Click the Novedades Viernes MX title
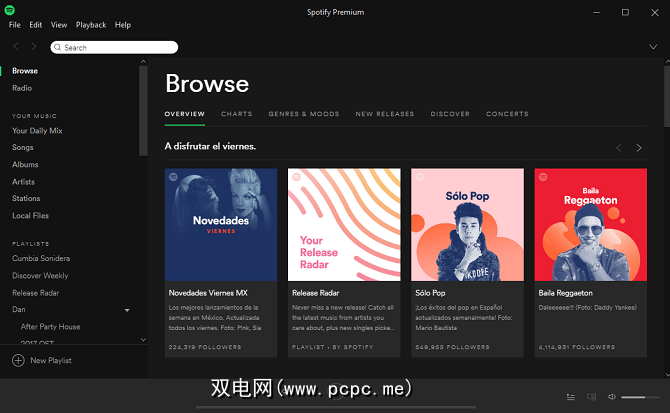 coord(208,293)
